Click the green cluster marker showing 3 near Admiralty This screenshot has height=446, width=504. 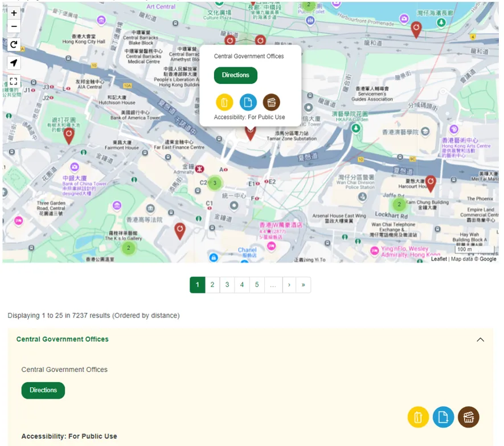(x=215, y=183)
